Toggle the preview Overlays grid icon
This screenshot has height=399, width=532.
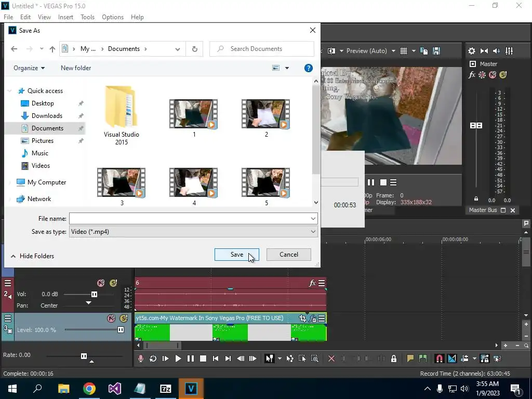point(403,51)
